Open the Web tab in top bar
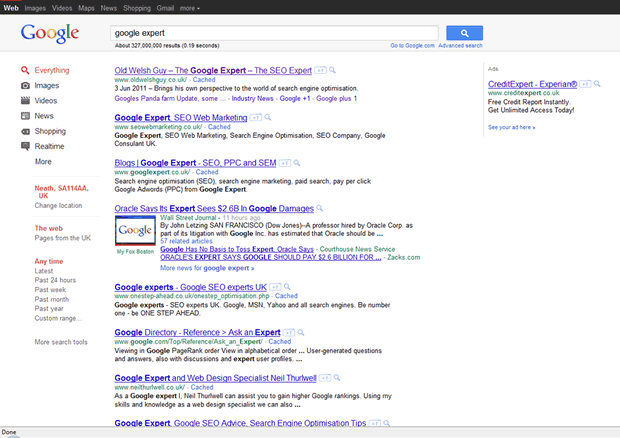620x438 pixels. tap(11, 8)
